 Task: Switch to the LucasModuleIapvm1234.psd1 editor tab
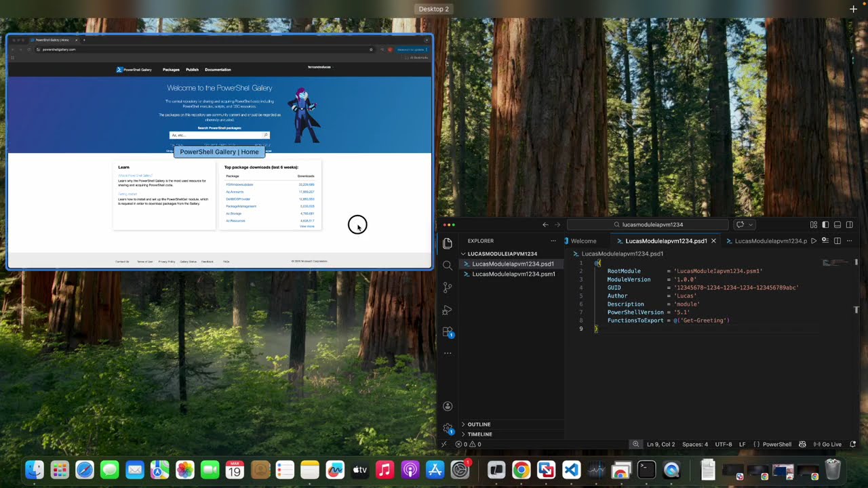(666, 241)
